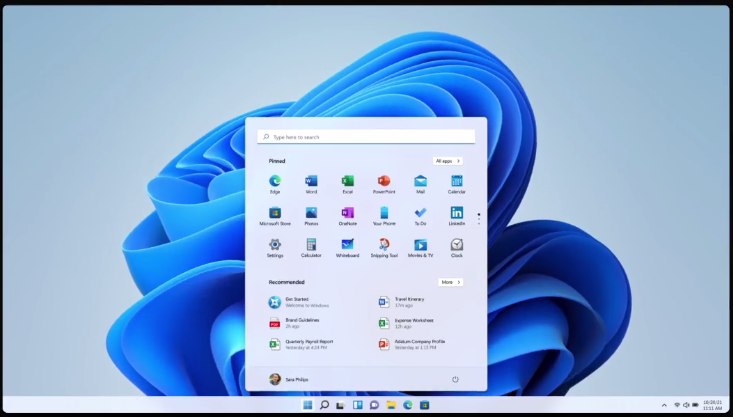Launch Microsoft Store from pinned apps
The image size is (733, 417).
click(275, 216)
